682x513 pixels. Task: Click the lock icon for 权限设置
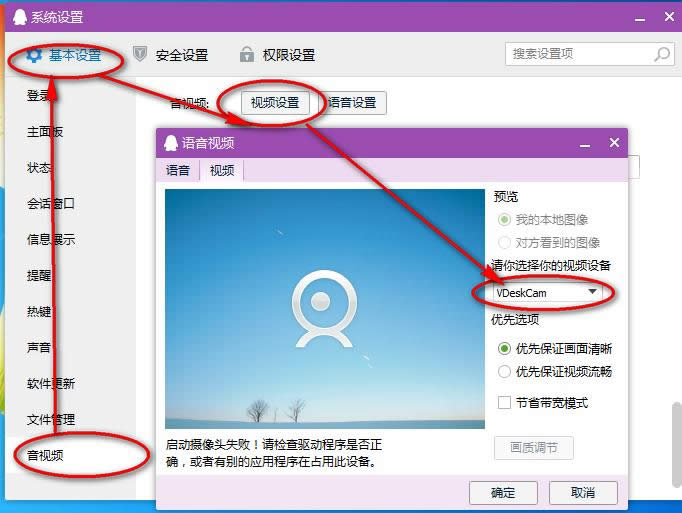(246, 55)
